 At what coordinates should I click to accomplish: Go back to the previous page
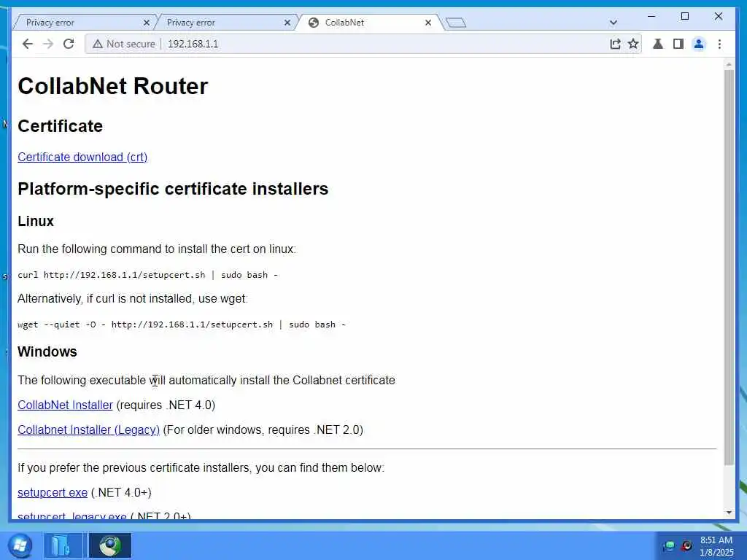28,44
